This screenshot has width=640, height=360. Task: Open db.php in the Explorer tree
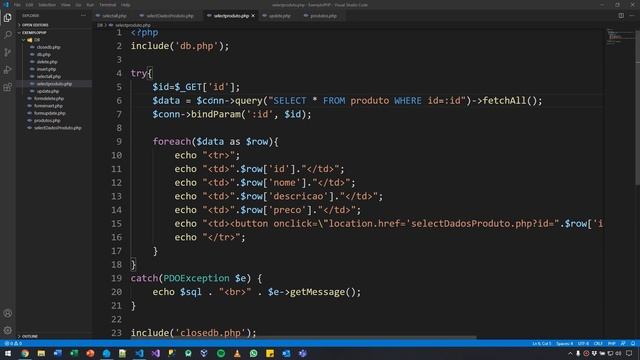coord(44,54)
